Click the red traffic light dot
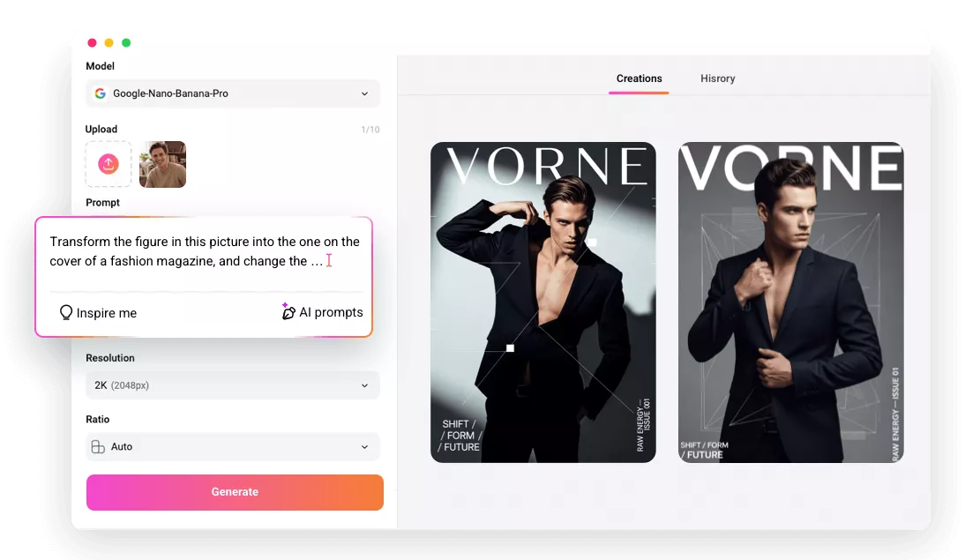 (92, 42)
